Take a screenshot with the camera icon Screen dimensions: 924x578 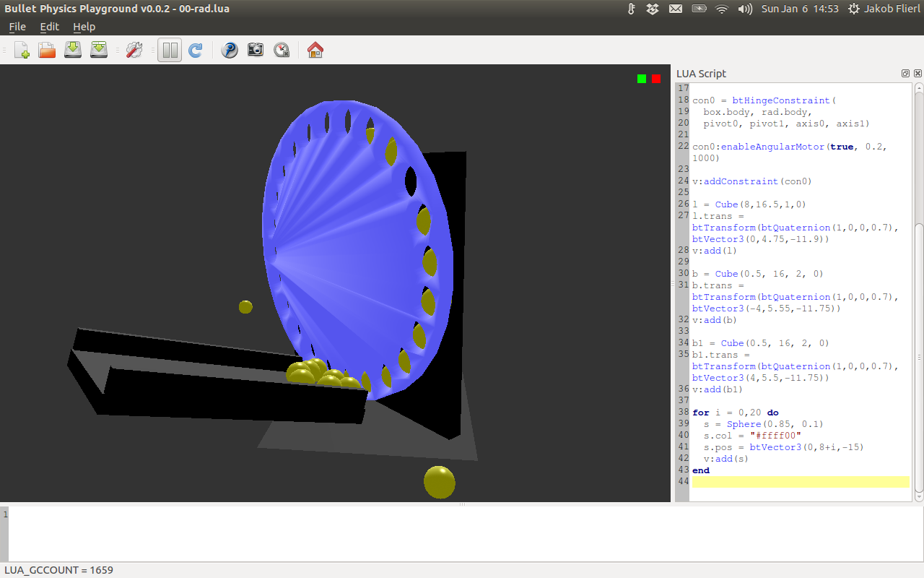[256, 50]
